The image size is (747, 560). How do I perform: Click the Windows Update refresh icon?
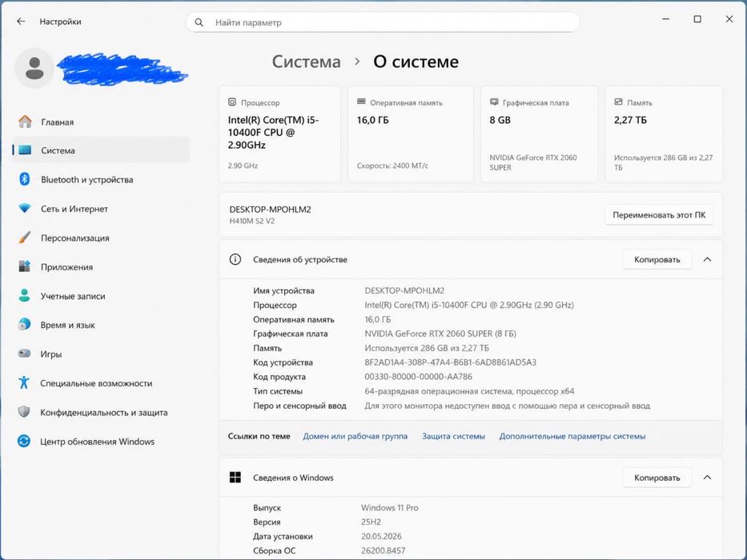point(24,441)
